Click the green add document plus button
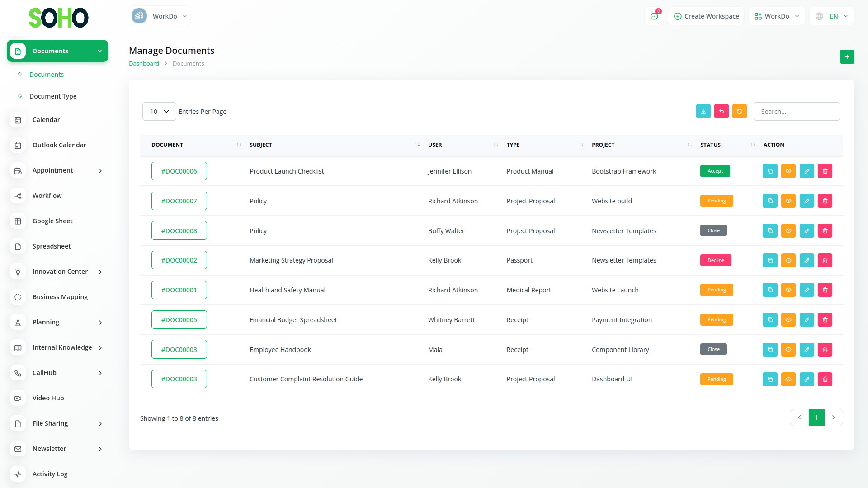 847,57
